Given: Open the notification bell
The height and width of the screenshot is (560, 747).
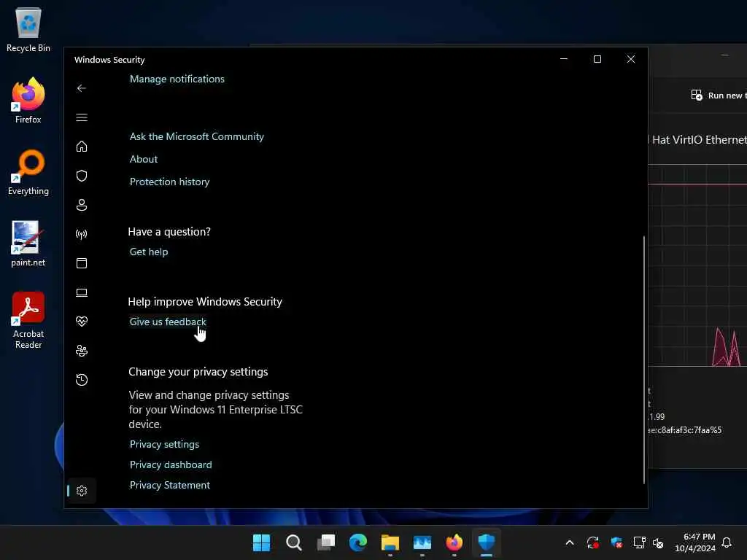Looking at the screenshot, I should (727, 542).
